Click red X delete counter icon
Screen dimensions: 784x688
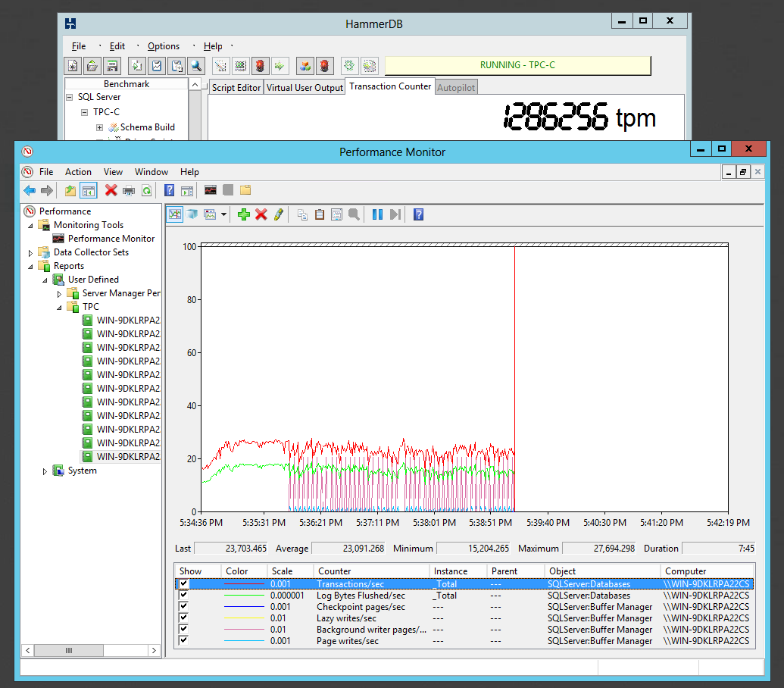pos(261,214)
